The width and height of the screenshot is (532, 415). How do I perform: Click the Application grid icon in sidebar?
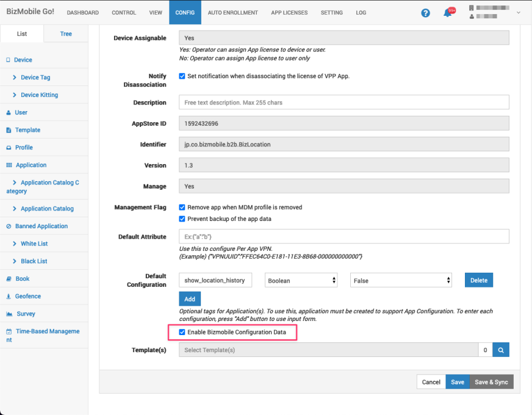click(x=9, y=165)
